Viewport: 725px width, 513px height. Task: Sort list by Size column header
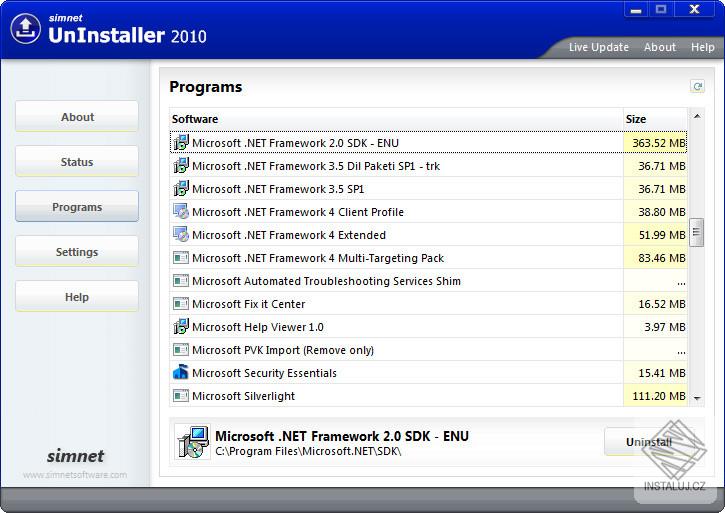point(655,119)
